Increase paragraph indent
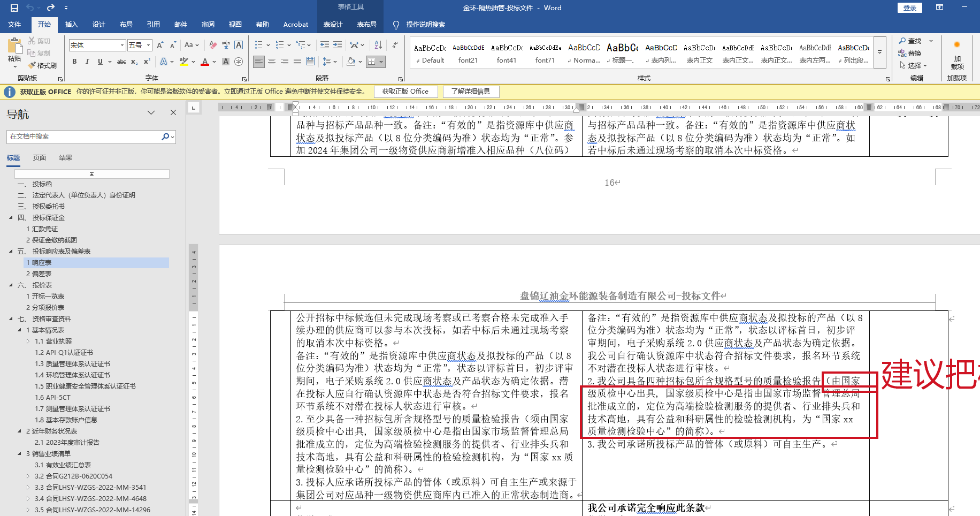The width and height of the screenshot is (980, 516). tap(338, 45)
